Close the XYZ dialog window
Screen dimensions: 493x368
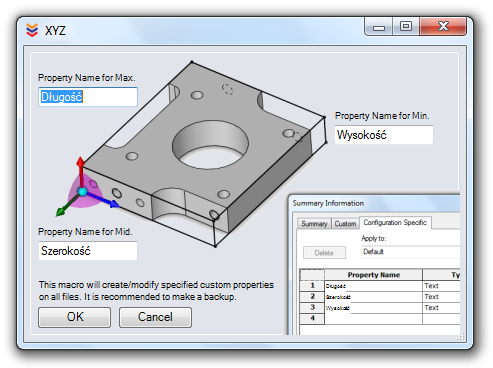click(443, 26)
